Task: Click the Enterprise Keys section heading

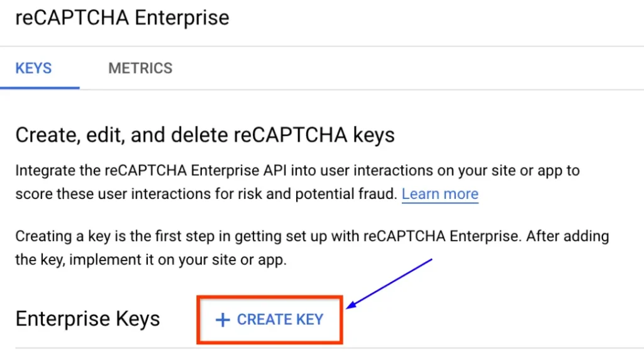Action: pos(87,319)
